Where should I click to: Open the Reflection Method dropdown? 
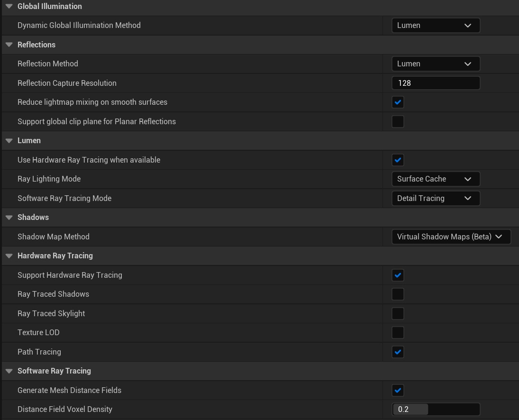(436, 64)
